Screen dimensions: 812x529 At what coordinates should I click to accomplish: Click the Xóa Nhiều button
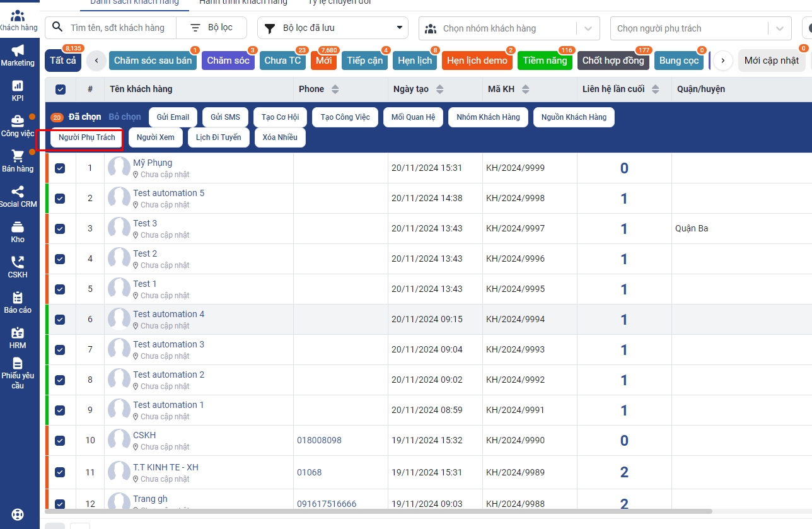[280, 137]
